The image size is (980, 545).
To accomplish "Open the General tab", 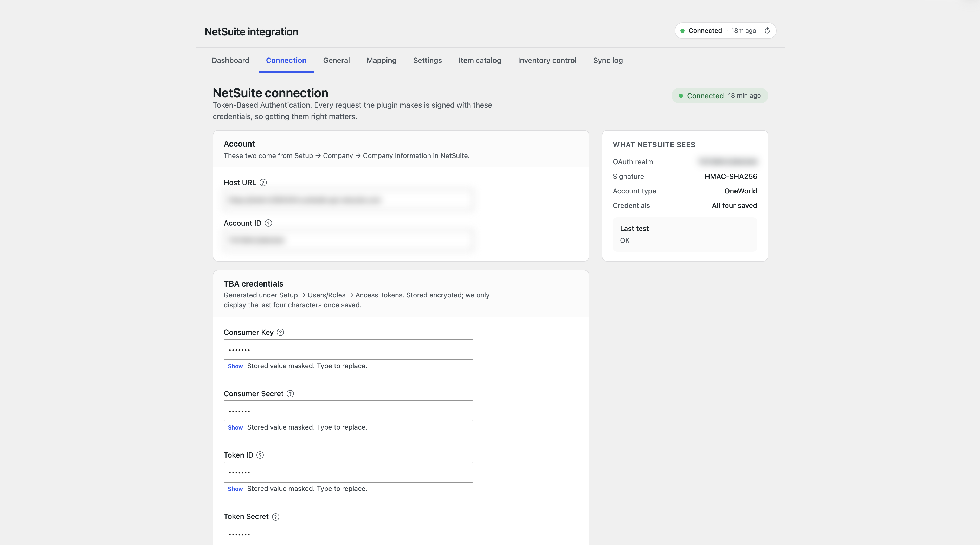I will pyautogui.click(x=336, y=61).
